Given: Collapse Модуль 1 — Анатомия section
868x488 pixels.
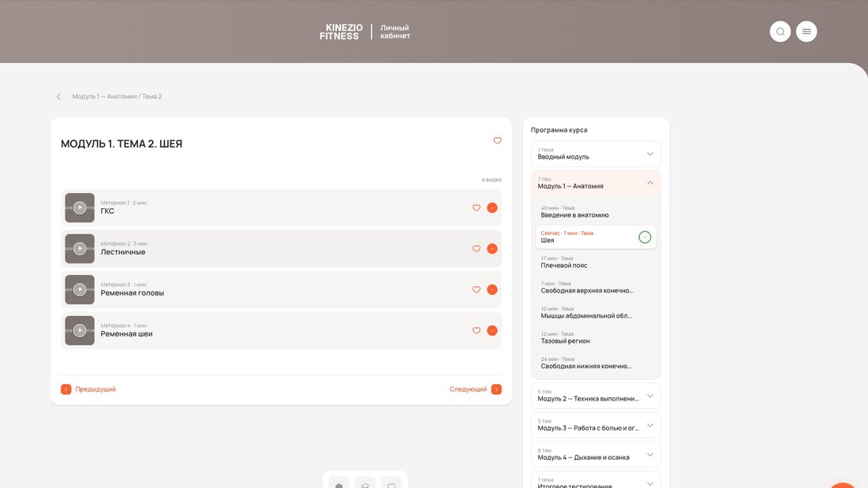Looking at the screenshot, I should click(596, 183).
